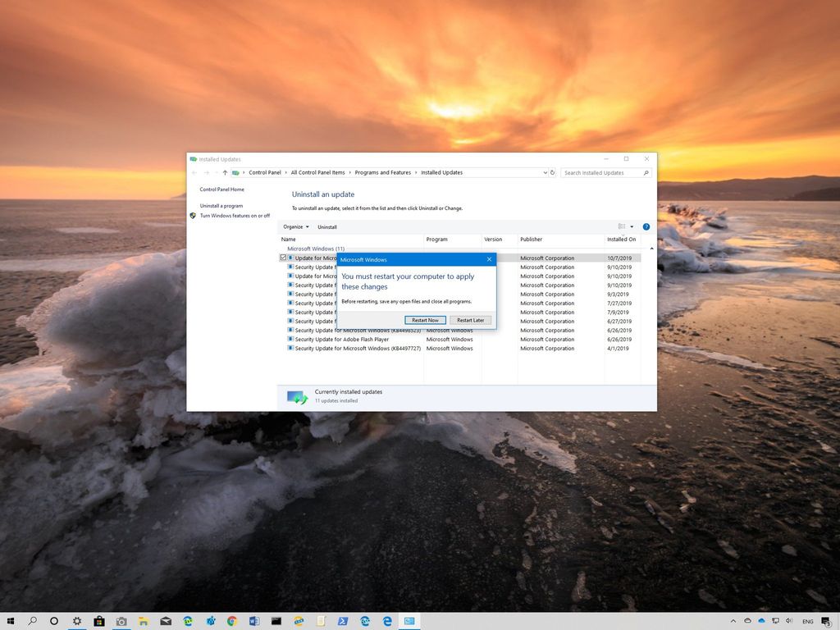Open the Organize dropdown menu
Viewport: 840px width, 630px height.
[295, 226]
